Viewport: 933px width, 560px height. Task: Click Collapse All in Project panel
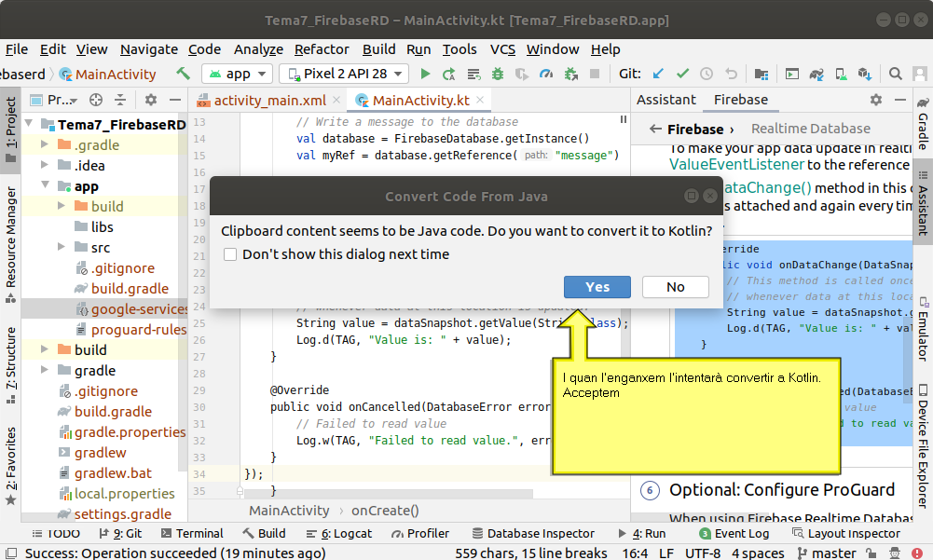coord(120,100)
